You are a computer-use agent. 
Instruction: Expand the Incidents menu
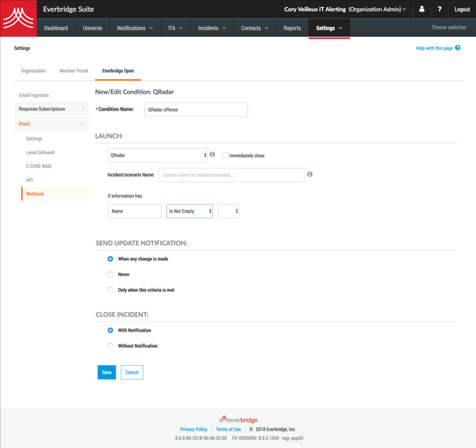coord(212,28)
